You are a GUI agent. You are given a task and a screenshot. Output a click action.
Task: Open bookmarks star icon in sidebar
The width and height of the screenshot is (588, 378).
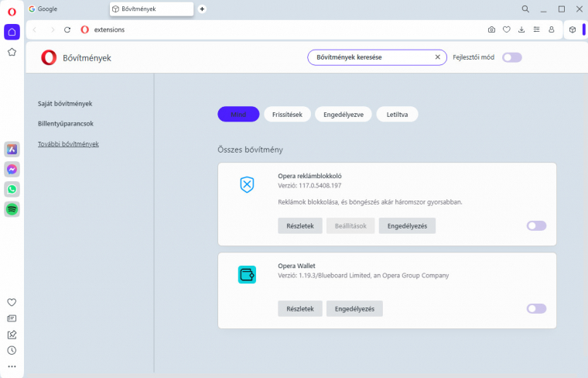click(12, 52)
